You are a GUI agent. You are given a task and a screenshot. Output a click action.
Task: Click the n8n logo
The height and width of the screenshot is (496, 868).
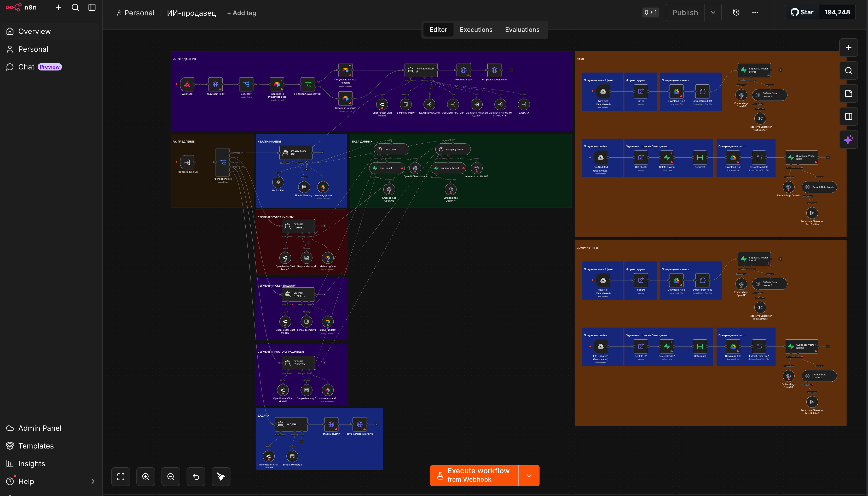(21, 8)
